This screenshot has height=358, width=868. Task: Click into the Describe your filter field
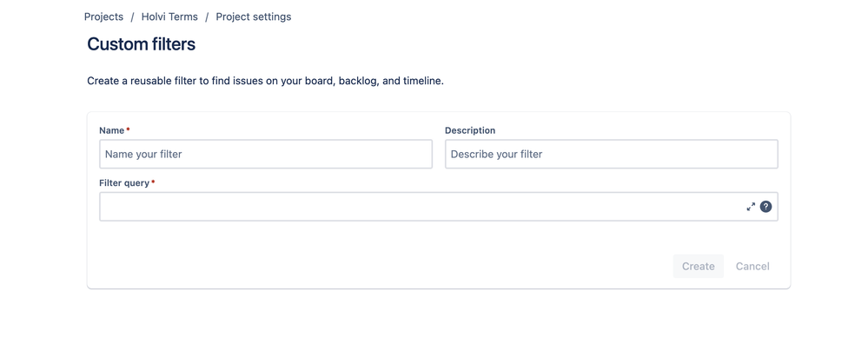pyautogui.click(x=611, y=154)
